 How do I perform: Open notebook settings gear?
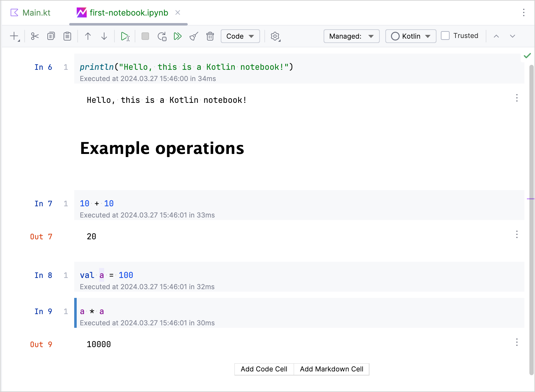[x=275, y=36]
